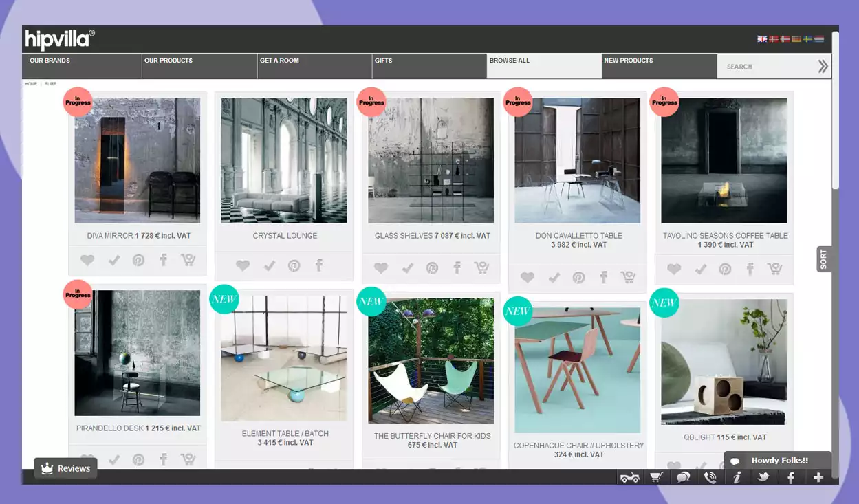Pin Crystal Lounge on Pinterest

click(294, 265)
